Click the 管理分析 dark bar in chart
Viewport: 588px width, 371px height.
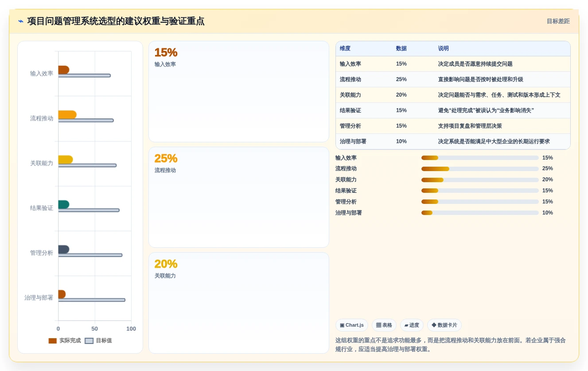(64, 250)
